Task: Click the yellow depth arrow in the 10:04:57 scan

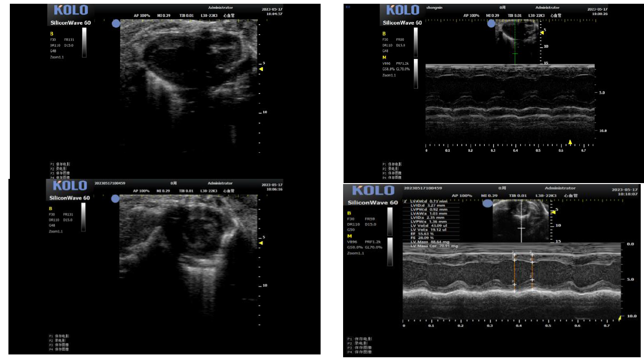Action: click(x=262, y=69)
